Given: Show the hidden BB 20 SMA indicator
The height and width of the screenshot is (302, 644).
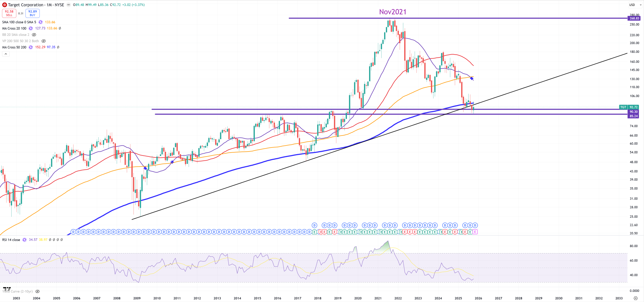Looking at the screenshot, I should 34,35.
